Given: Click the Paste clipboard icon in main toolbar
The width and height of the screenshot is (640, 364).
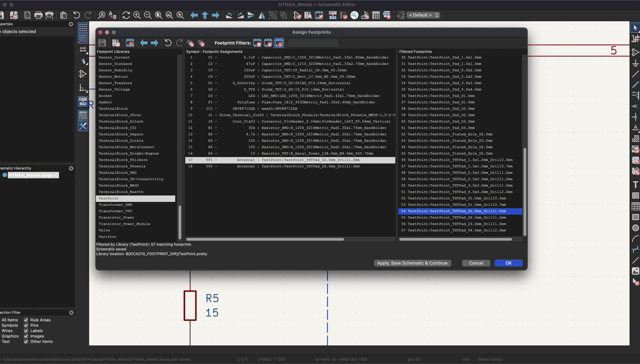Looking at the screenshot, I should 64,15.
